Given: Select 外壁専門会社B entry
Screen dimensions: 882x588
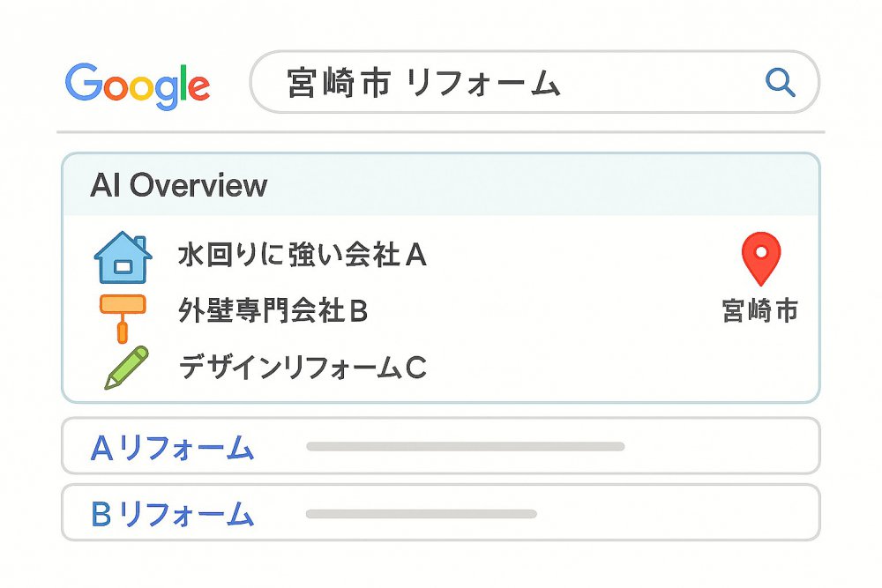Looking at the screenshot, I should coord(273,309).
